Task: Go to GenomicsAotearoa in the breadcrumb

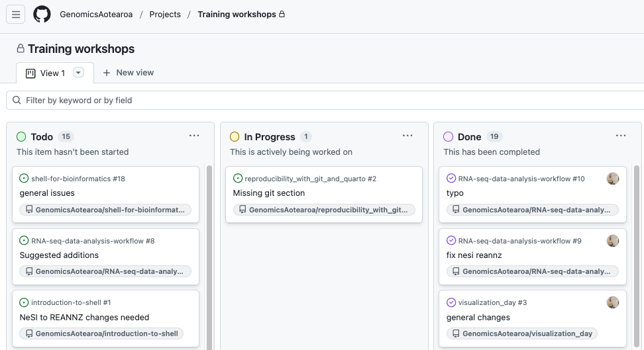Action: tap(96, 15)
